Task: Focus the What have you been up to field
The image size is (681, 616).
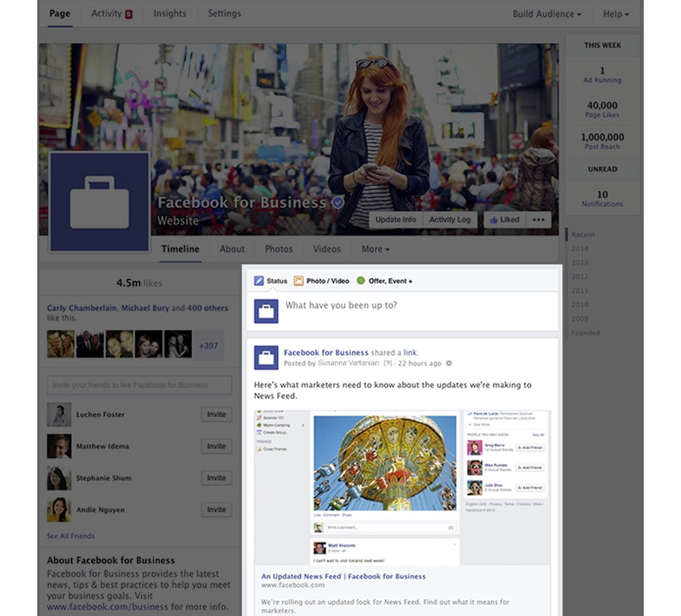Action: pos(402,311)
